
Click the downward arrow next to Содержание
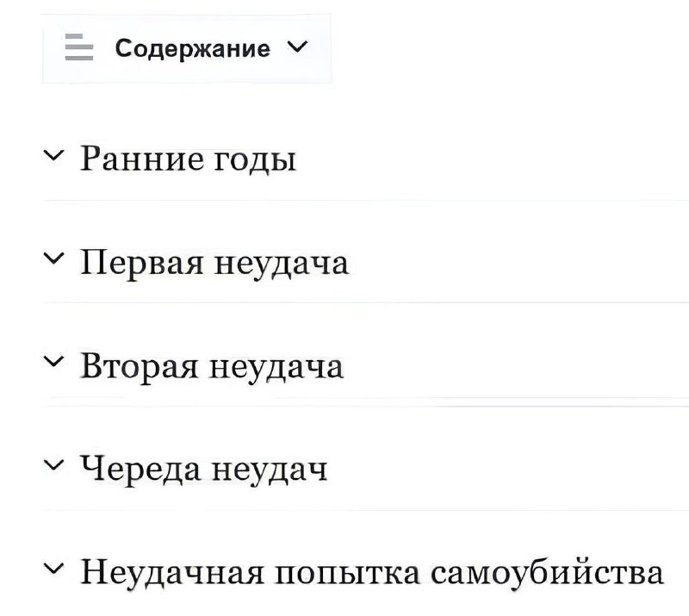pyautogui.click(x=295, y=48)
